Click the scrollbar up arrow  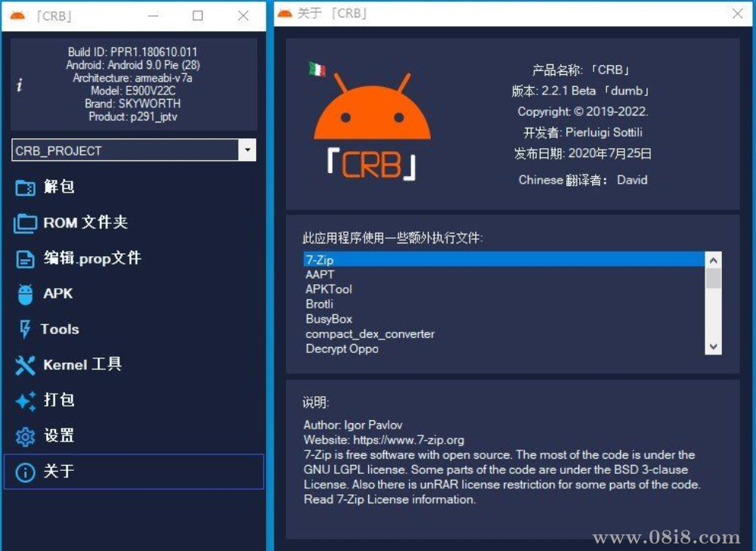pyautogui.click(x=712, y=258)
